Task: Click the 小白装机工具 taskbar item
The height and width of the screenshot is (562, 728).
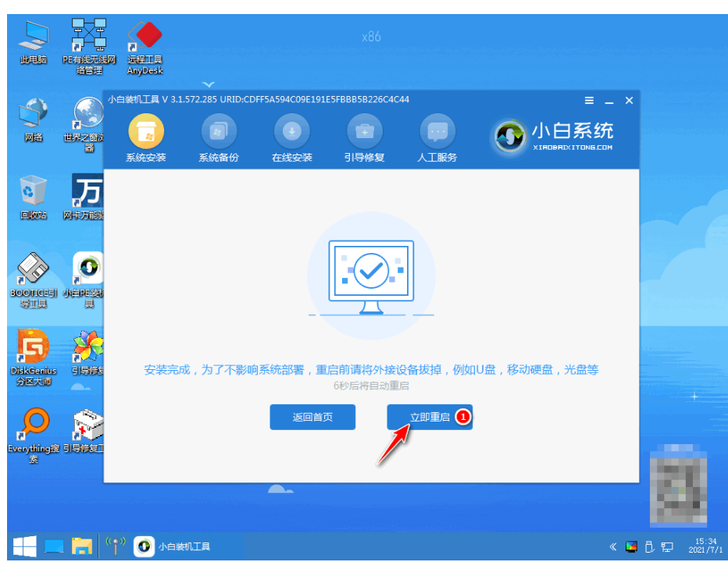Action: click(x=173, y=546)
